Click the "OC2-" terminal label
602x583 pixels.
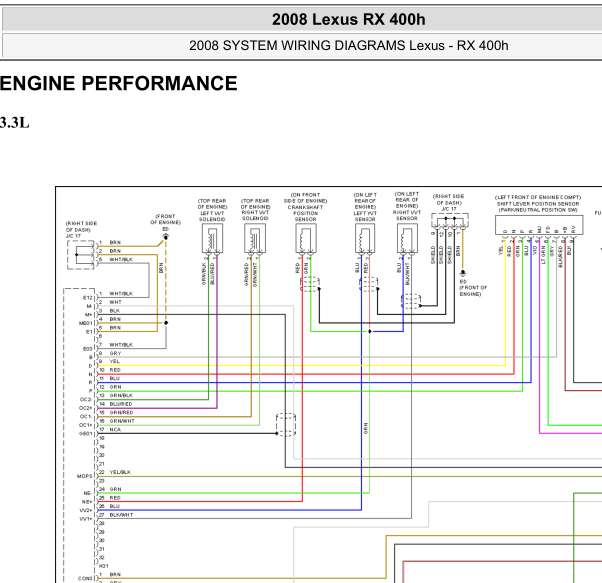86,400
